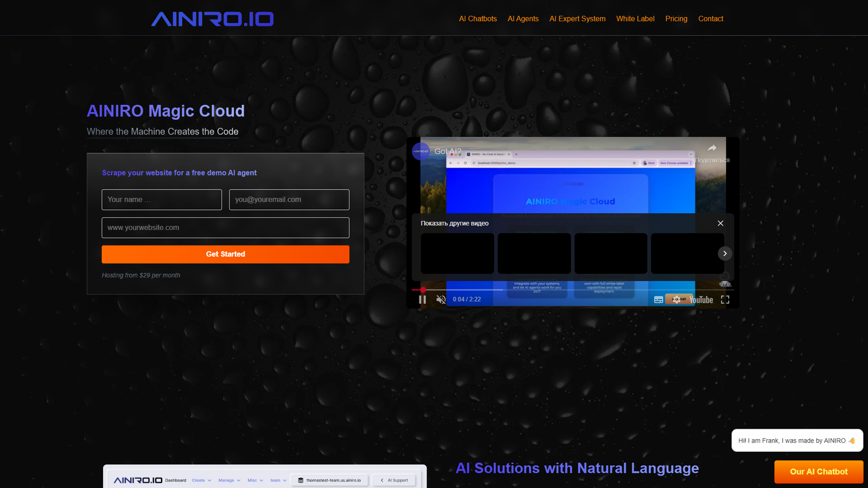The width and height of the screenshot is (868, 488).
Task: Click the 'Hosting from $29 per month' note
Action: pos(141,275)
